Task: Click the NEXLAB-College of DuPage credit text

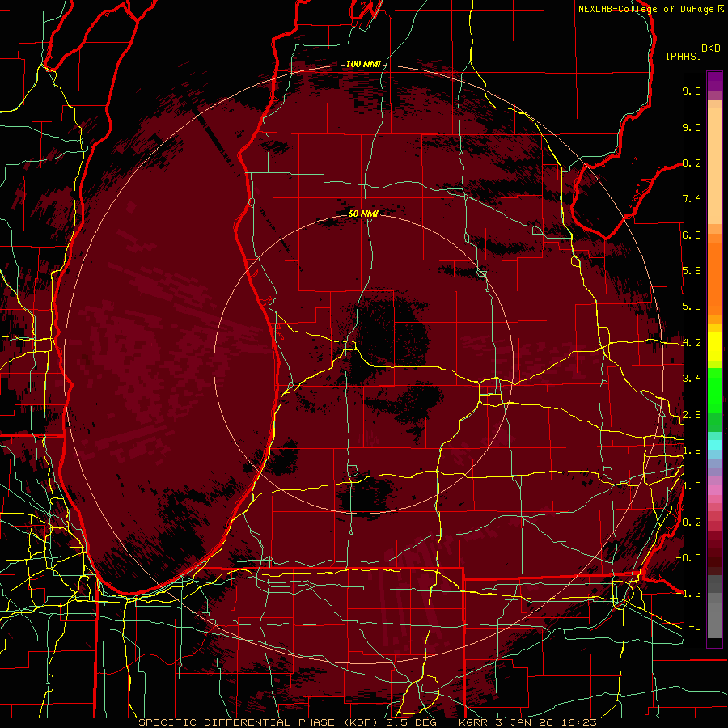Action: click(x=646, y=9)
